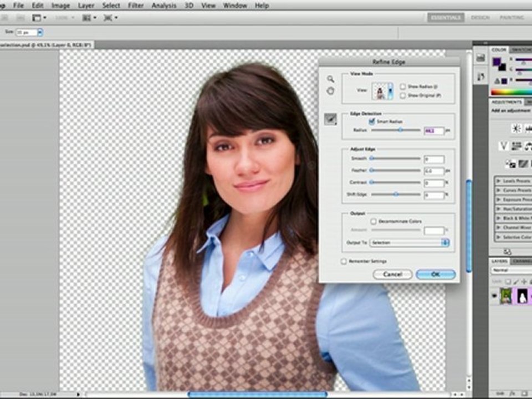This screenshot has width=532, height=399.
Task: Uncheck the Smart Radius checkbox
Action: click(372, 121)
